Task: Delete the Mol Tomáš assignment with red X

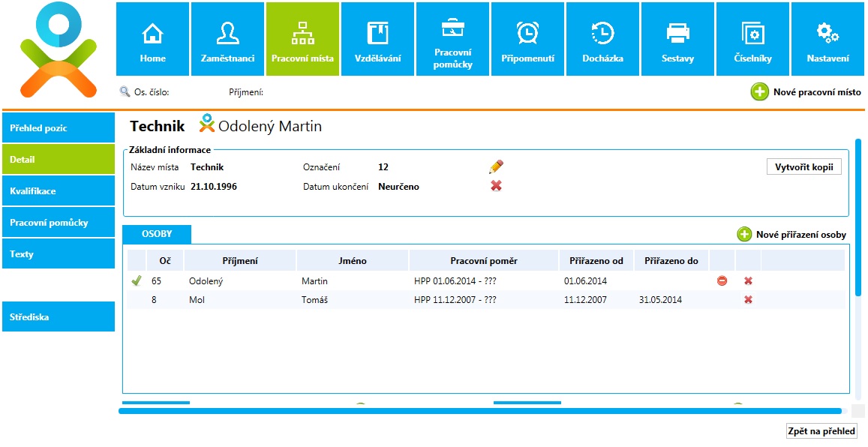Action: [x=748, y=300]
